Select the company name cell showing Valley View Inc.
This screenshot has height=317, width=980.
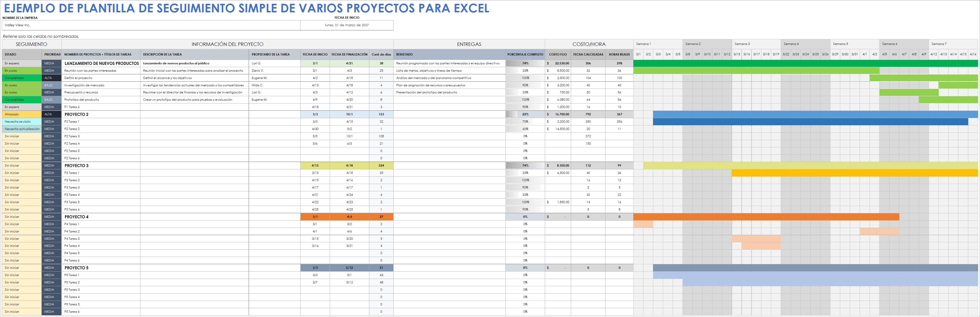point(150,25)
